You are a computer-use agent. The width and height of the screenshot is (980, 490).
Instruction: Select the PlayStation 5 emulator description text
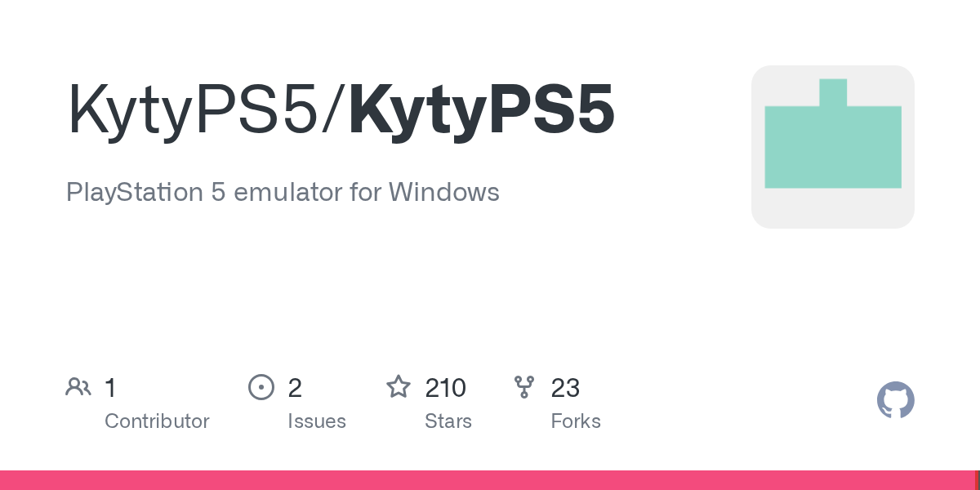(x=283, y=193)
